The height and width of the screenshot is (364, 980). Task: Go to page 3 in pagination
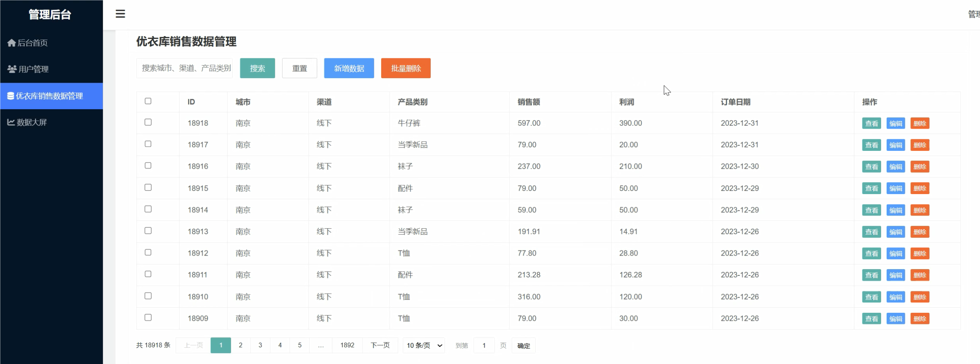click(x=260, y=345)
